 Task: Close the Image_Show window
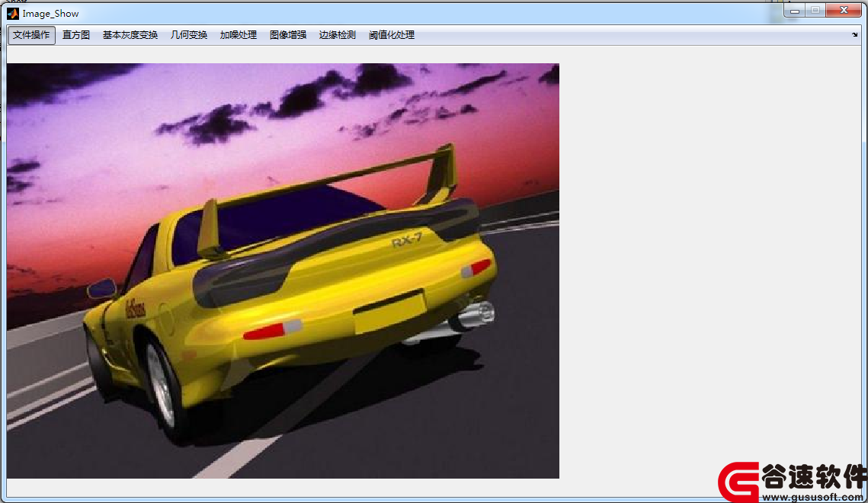click(844, 11)
